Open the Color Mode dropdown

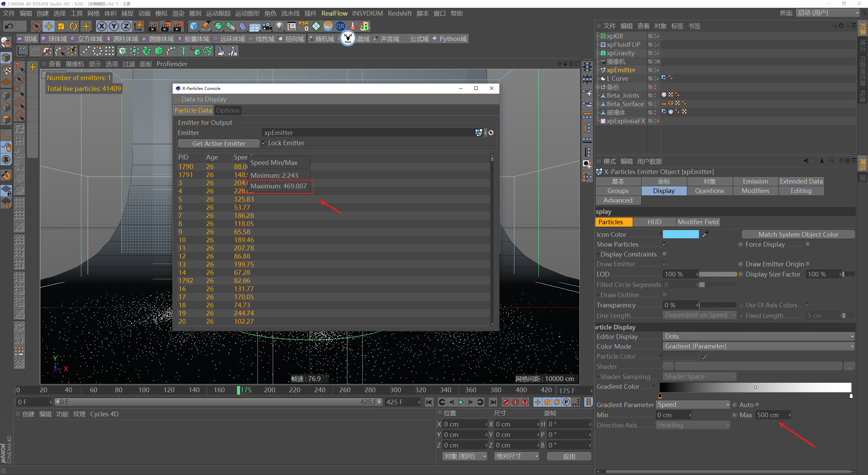(x=758, y=346)
